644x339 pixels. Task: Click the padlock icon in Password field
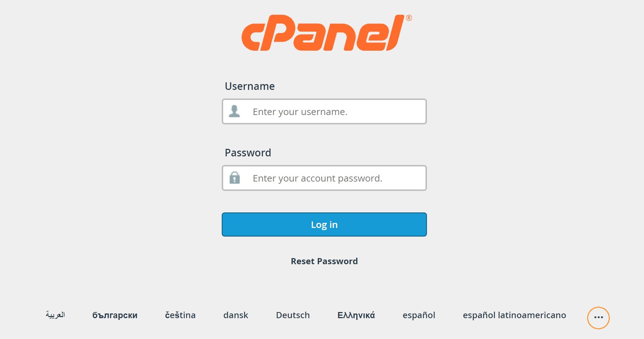[x=235, y=178]
